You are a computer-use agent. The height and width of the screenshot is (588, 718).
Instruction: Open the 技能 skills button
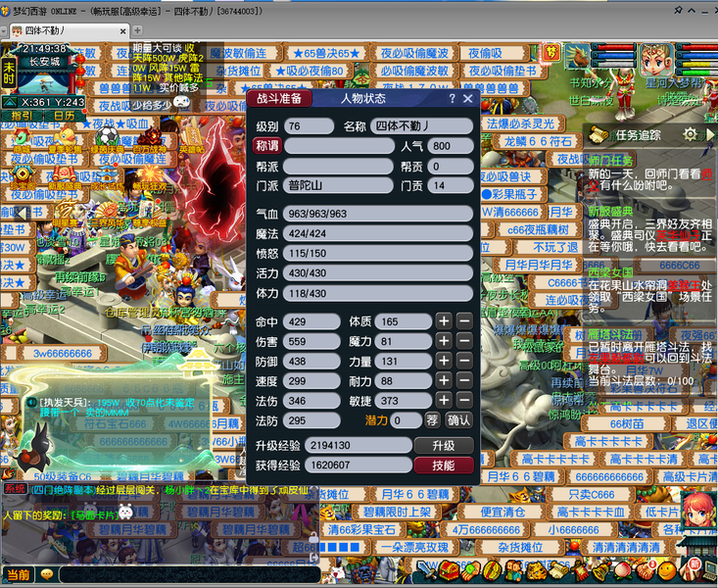[444, 465]
